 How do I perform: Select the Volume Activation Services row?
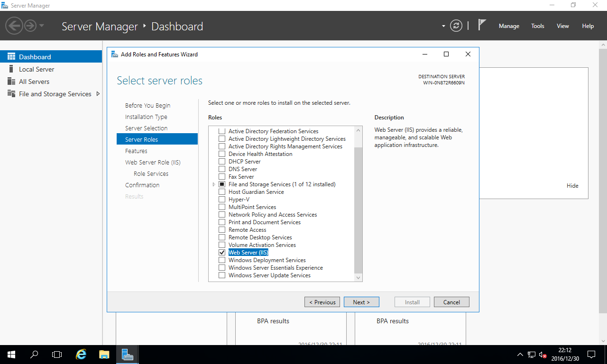point(262,245)
